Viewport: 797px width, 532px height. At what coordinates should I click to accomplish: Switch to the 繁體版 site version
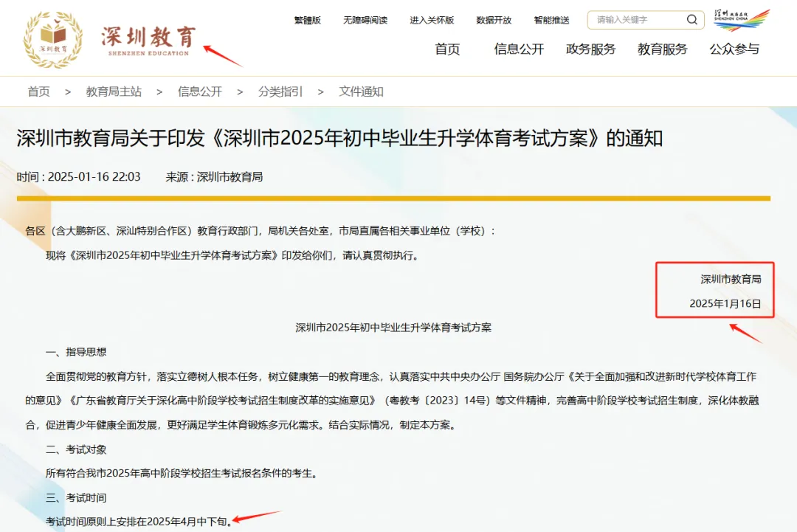click(x=307, y=20)
